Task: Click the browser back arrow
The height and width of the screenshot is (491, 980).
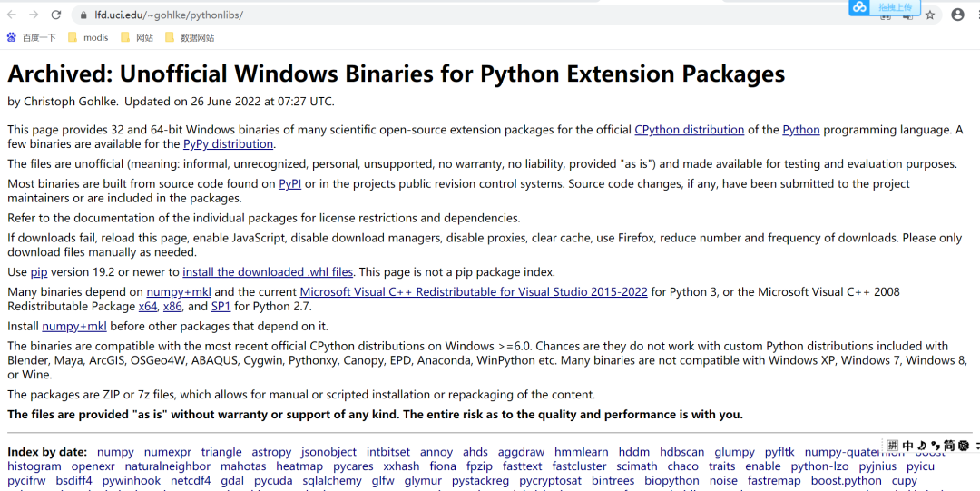Action: pyautogui.click(x=12, y=15)
